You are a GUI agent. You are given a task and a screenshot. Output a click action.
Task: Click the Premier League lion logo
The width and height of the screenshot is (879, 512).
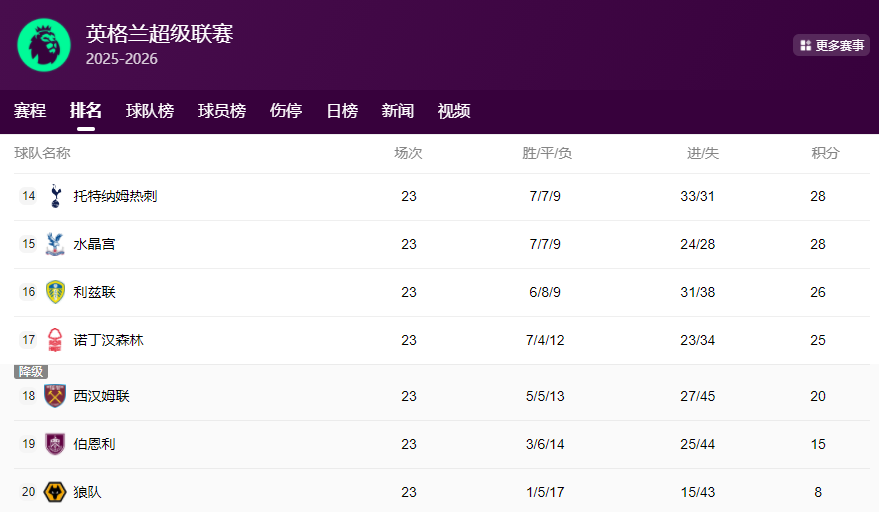point(44,45)
